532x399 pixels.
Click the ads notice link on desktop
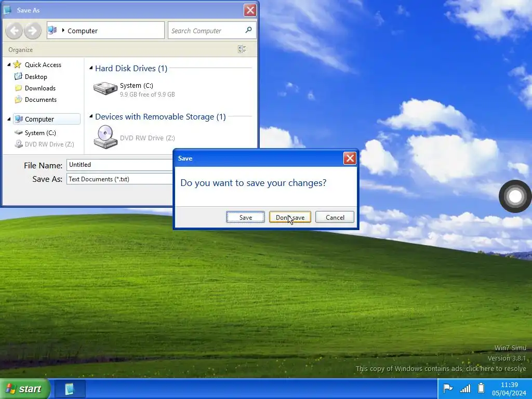[x=441, y=368]
